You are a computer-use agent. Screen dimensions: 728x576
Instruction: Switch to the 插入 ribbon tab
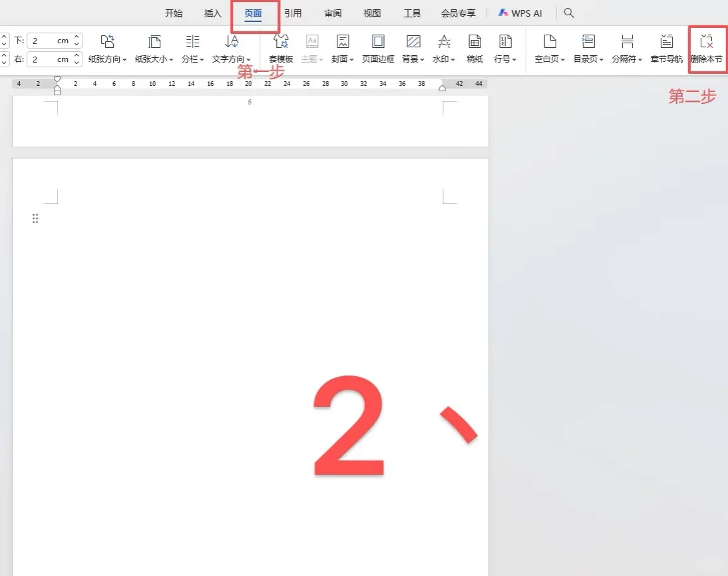click(x=212, y=12)
